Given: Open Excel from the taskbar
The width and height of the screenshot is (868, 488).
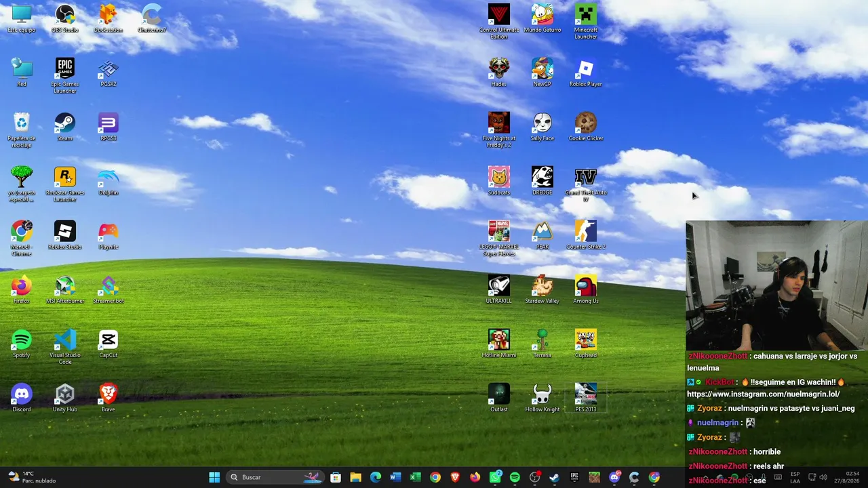Looking at the screenshot, I should coord(415,477).
